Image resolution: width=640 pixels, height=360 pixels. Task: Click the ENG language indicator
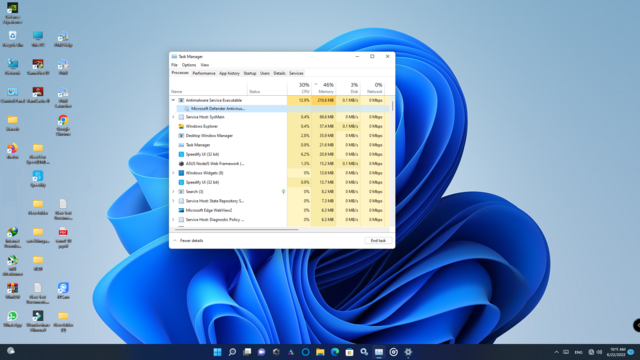click(578, 352)
